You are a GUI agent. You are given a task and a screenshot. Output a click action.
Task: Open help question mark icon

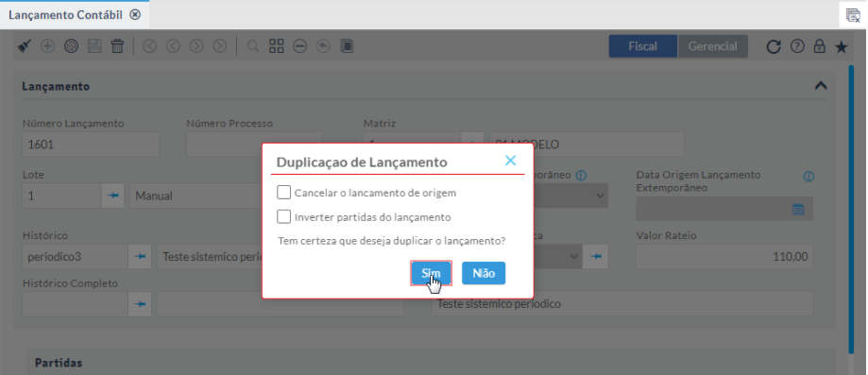[797, 46]
